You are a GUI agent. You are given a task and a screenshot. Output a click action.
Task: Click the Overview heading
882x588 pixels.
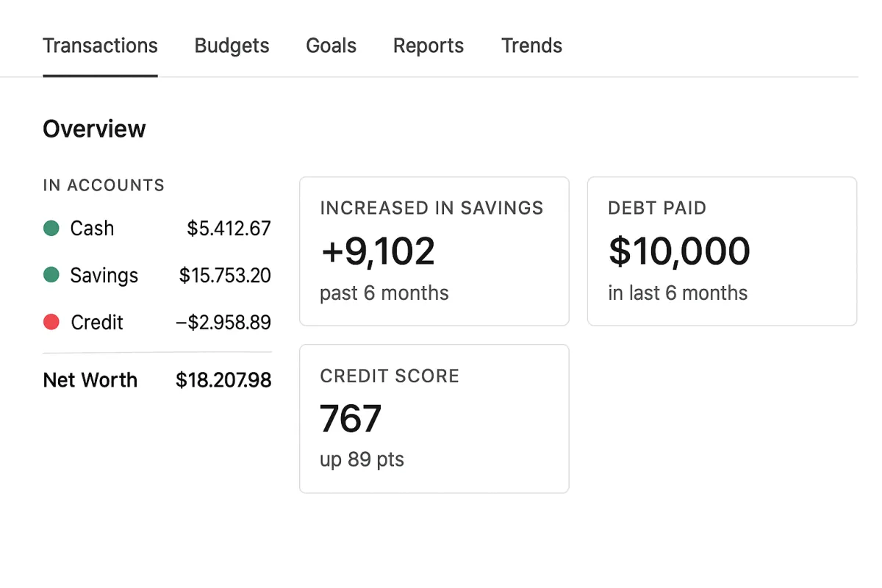click(x=94, y=129)
